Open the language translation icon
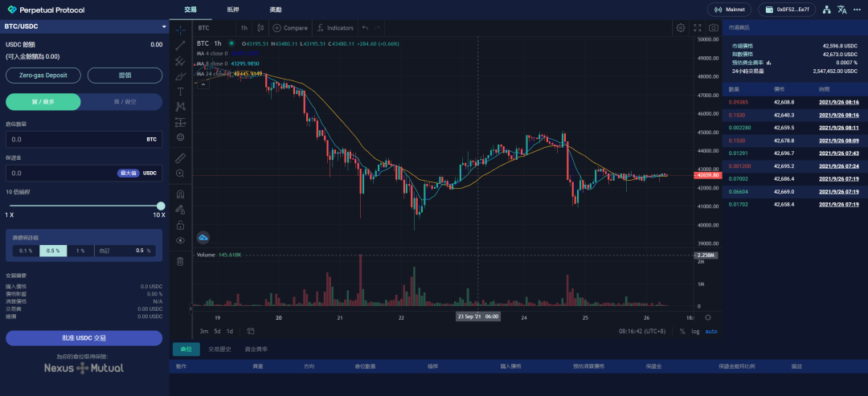Viewport: 868px width, 396px height. 842,10
